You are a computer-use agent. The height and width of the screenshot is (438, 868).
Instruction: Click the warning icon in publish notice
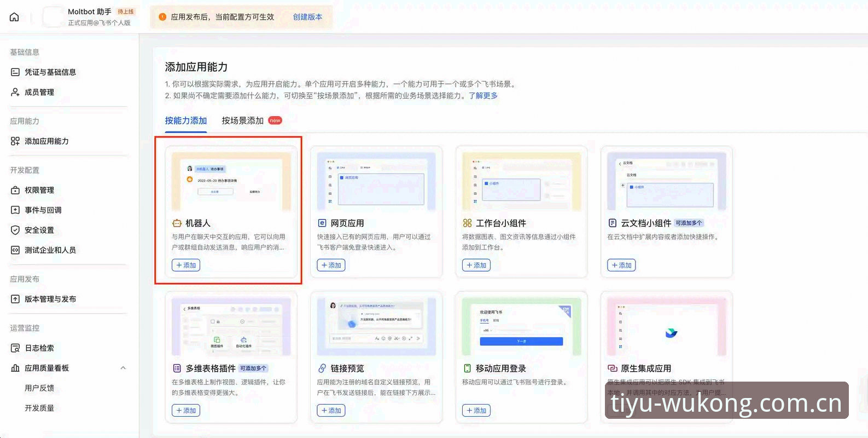162,17
